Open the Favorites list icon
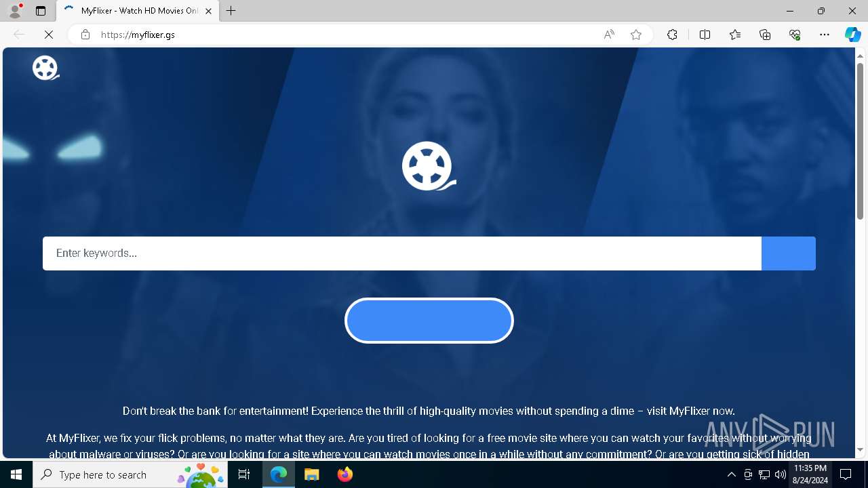Image resolution: width=868 pixels, height=488 pixels. tap(735, 35)
